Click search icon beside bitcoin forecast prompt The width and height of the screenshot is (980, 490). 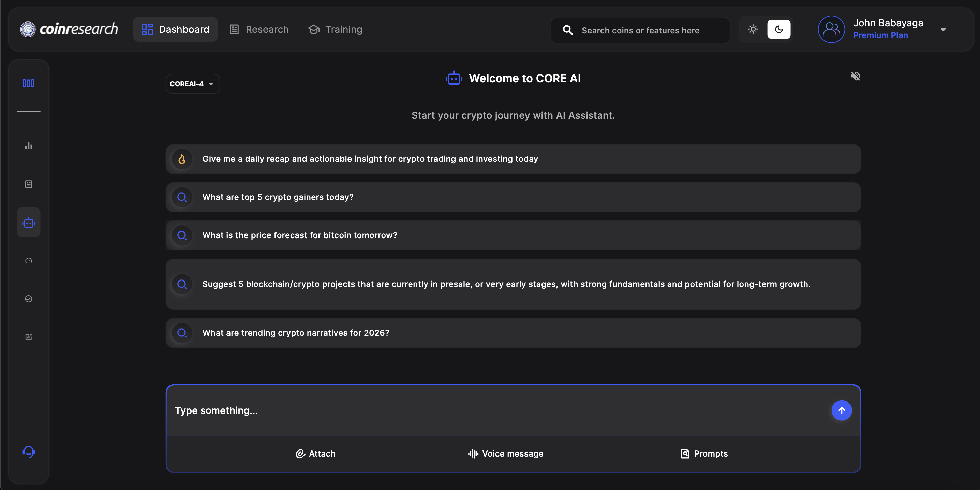(x=182, y=235)
